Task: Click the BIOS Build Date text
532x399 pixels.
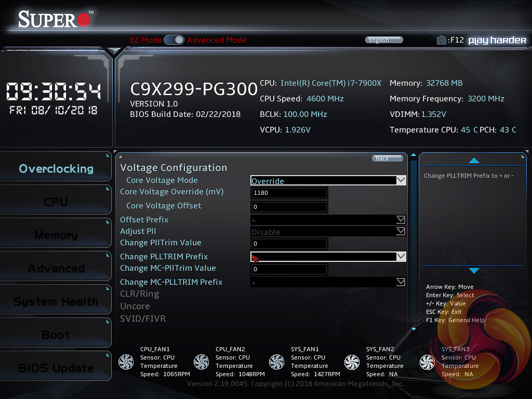Action: pos(185,114)
